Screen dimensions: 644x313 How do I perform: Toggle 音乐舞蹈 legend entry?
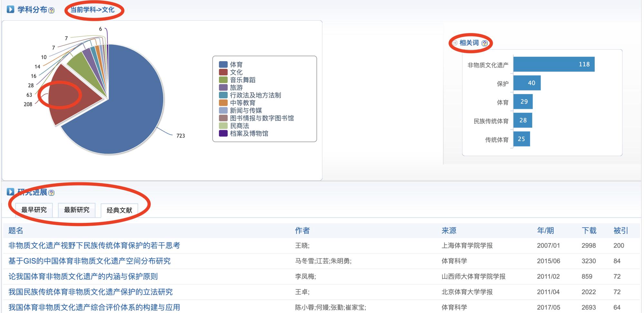242,80
